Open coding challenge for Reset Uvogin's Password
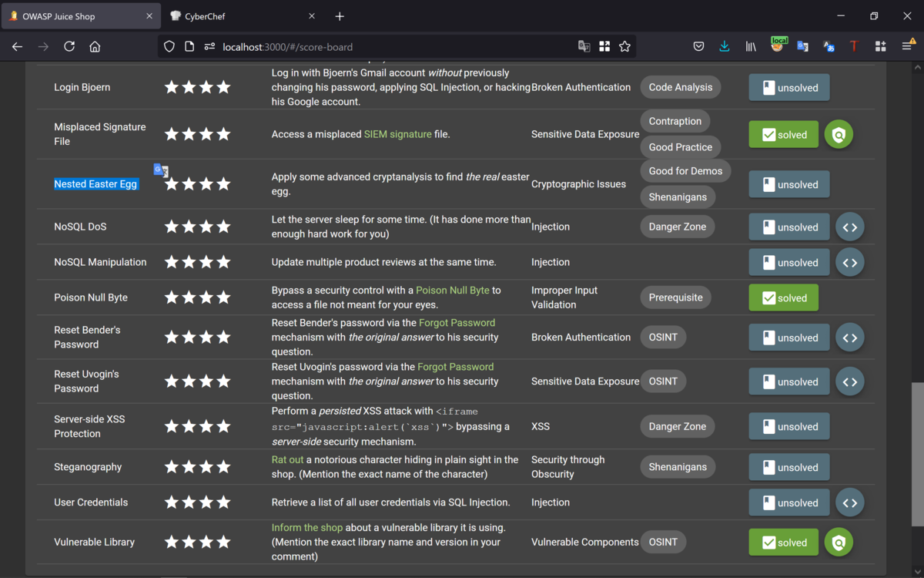 coord(850,381)
